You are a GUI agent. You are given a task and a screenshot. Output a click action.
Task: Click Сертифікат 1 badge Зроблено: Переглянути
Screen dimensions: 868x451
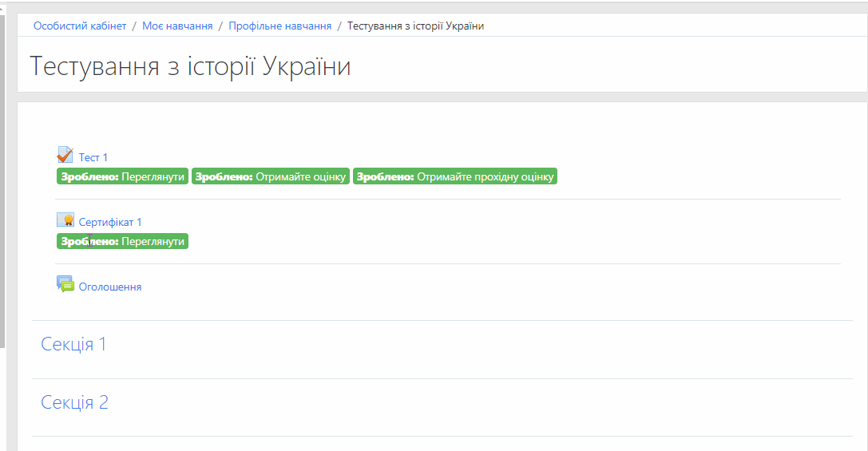pyautogui.click(x=122, y=241)
